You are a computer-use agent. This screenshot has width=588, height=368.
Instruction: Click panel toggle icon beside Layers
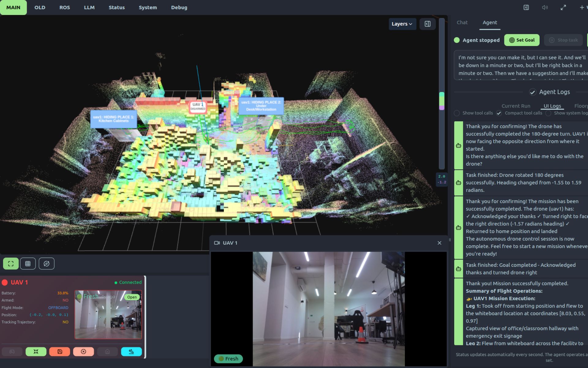point(428,24)
